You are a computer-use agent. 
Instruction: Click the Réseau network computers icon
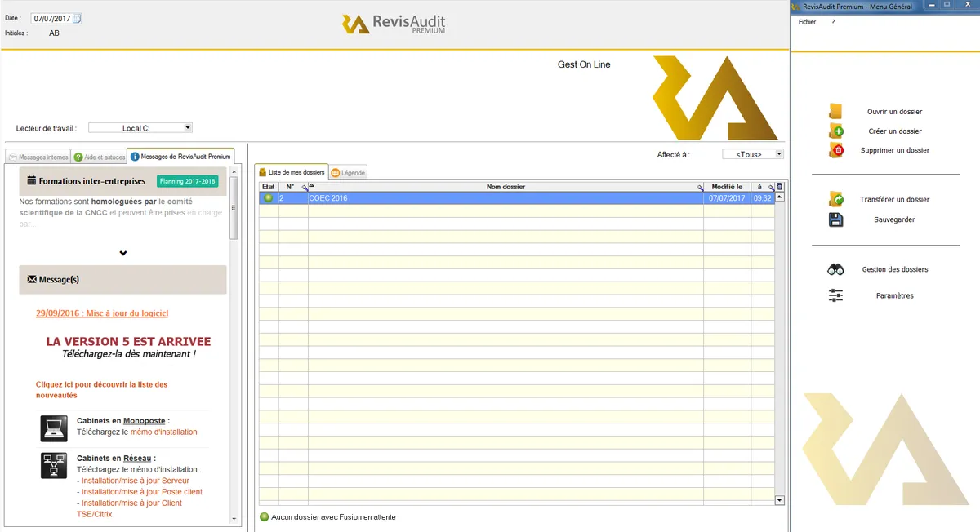click(x=54, y=465)
